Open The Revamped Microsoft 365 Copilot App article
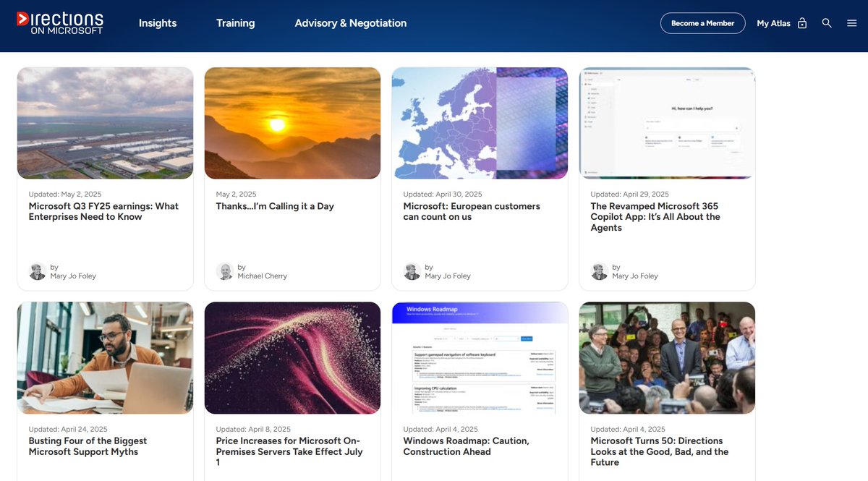The image size is (868, 481). (655, 217)
